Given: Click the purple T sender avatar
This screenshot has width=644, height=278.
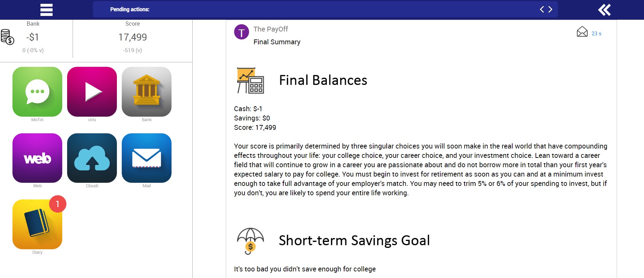Looking at the screenshot, I should tap(241, 32).
